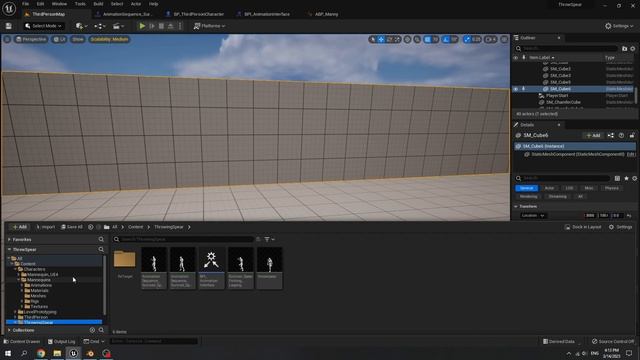This screenshot has width=640, height=360.
Task: Click the Details favorites star icon
Action: (626, 178)
